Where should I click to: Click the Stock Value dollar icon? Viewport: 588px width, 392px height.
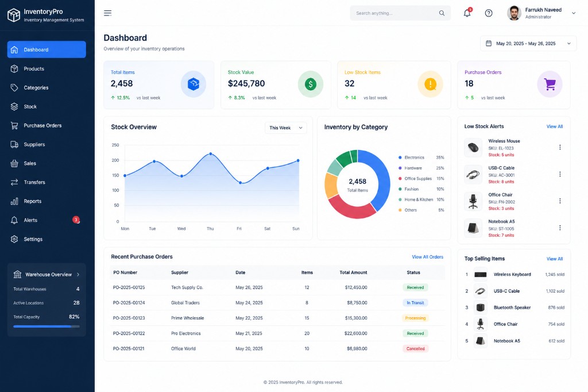[311, 84]
